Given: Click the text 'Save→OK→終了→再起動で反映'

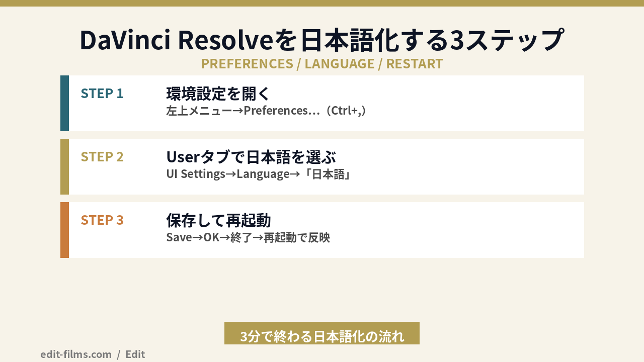Looking at the screenshot, I should point(248,237).
